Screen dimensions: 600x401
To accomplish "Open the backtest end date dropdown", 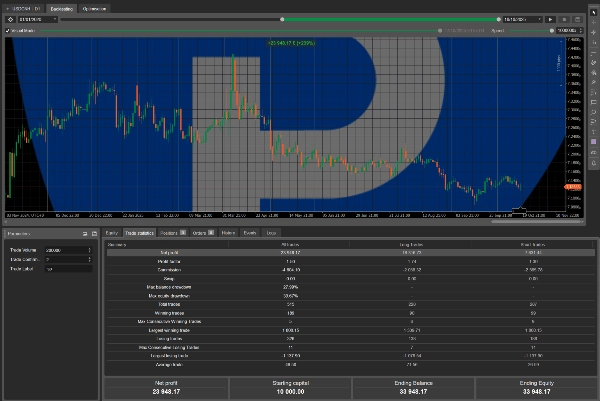I will pyautogui.click(x=540, y=19).
